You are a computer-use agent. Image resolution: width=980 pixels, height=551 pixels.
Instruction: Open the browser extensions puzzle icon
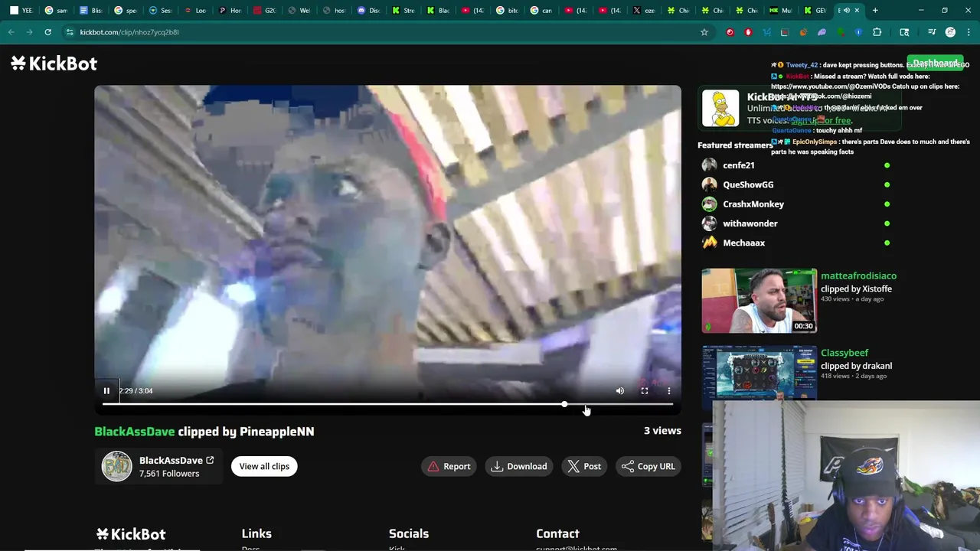877,32
